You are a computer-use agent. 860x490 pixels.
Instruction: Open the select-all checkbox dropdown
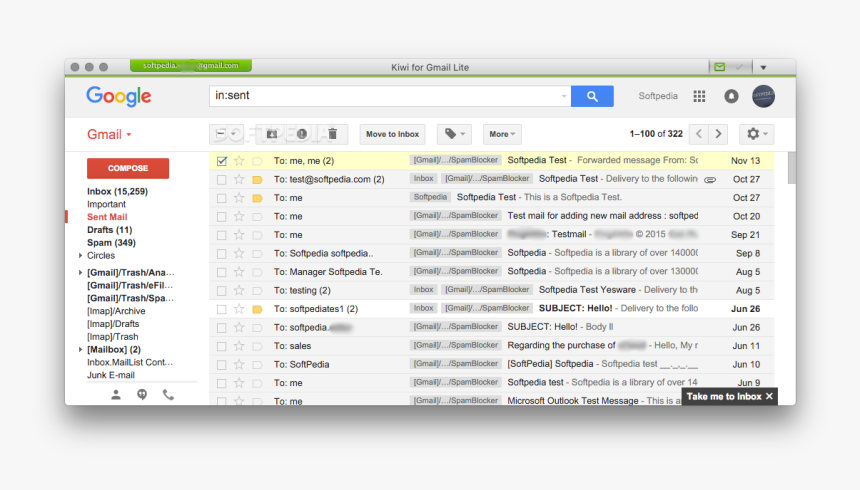coord(227,134)
